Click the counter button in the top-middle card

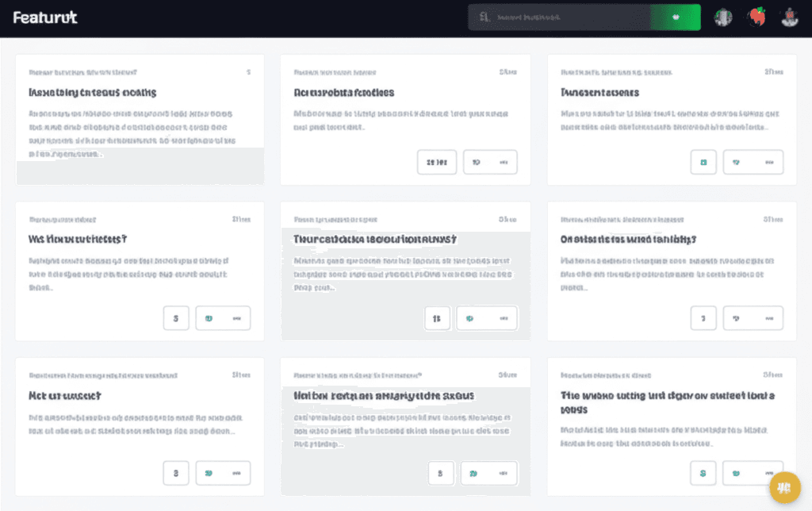click(437, 162)
